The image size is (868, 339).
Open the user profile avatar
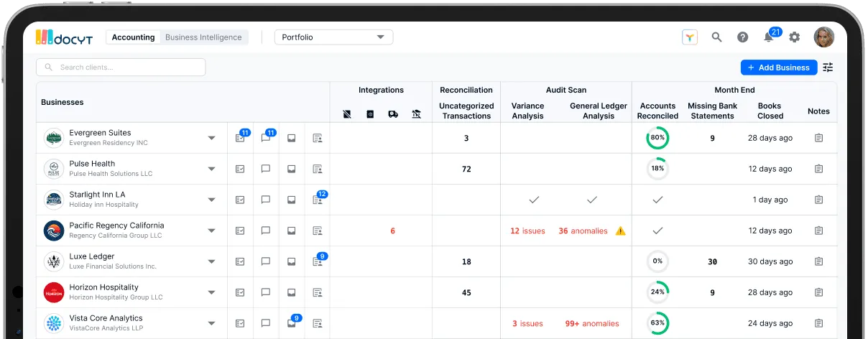[823, 37]
